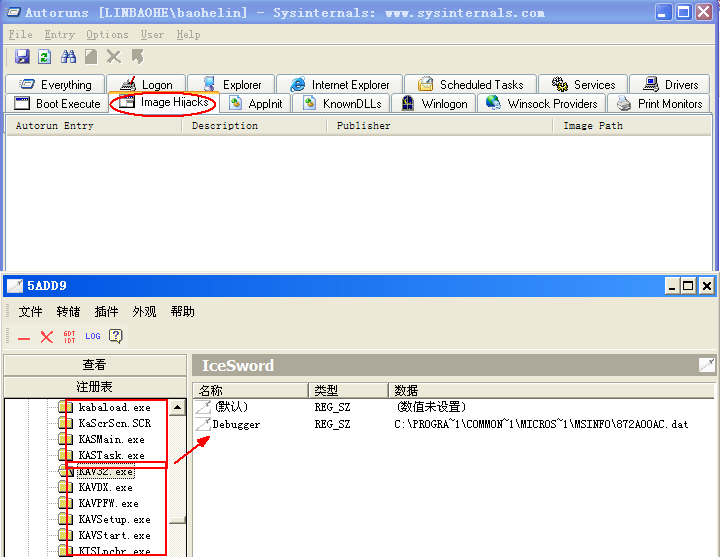Click the Jump to entry icon in Autoruns

click(x=137, y=56)
